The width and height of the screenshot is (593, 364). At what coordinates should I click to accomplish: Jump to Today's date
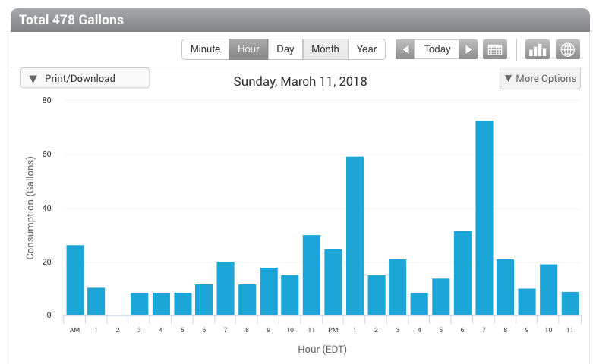[x=437, y=49]
